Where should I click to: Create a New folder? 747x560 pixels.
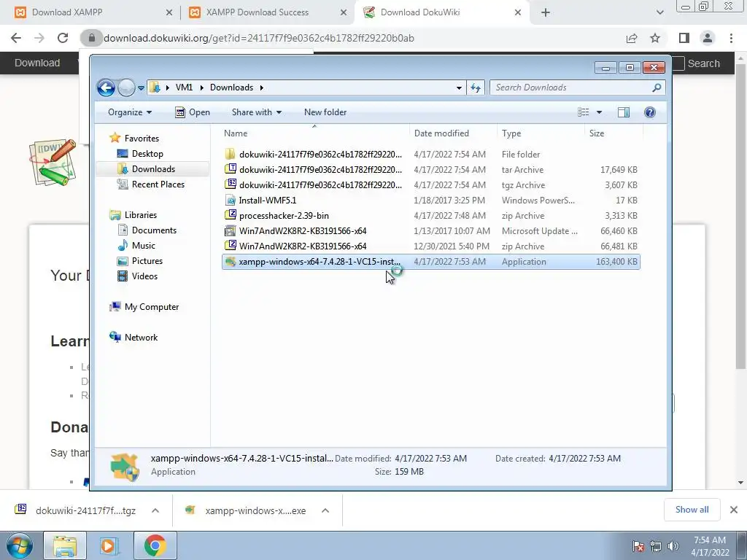[325, 112]
